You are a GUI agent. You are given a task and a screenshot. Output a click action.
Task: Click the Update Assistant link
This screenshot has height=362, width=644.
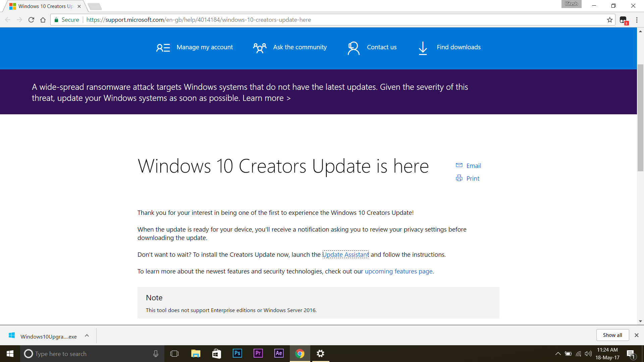tap(345, 255)
